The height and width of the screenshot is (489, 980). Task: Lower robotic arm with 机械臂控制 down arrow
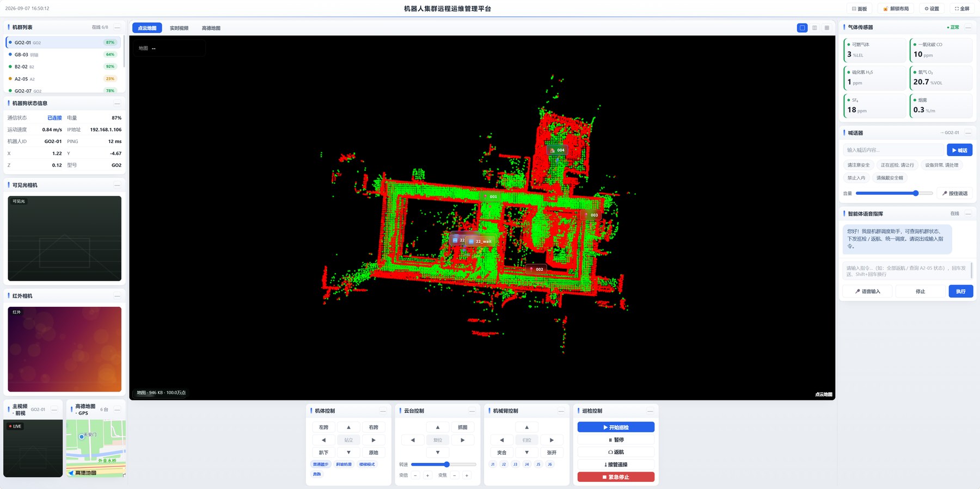coord(526,453)
